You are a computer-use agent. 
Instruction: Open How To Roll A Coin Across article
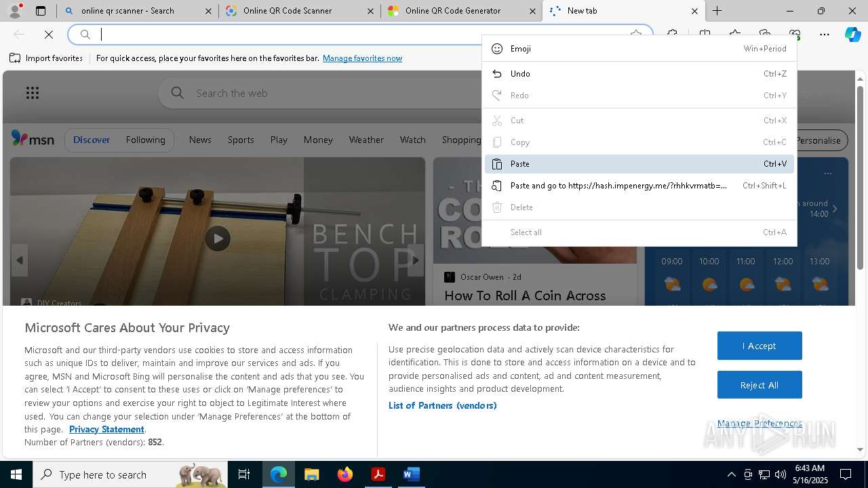pyautogui.click(x=525, y=296)
